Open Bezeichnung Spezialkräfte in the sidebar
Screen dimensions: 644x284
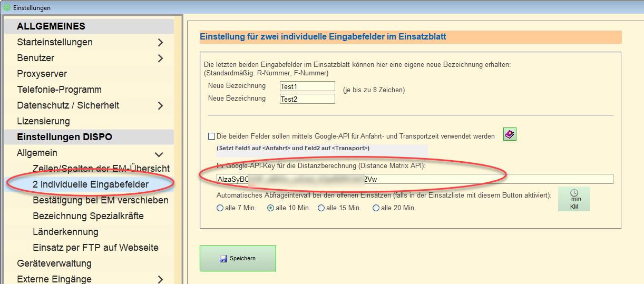pos(88,216)
